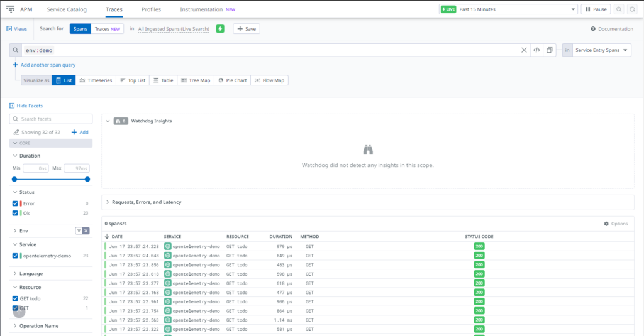Screen dimensions: 644x336
Task: Click APM in the top navigation
Action: tap(26, 9)
